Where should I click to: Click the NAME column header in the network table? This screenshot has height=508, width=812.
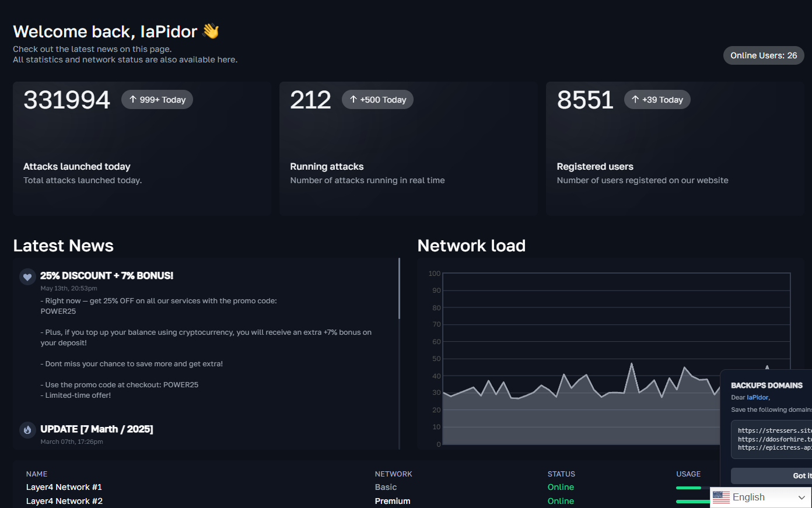point(36,474)
